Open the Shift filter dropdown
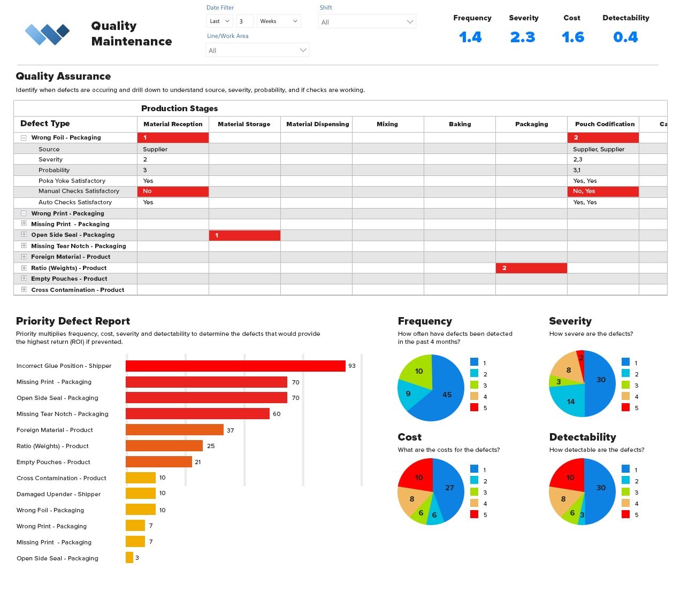The image size is (696, 616). pyautogui.click(x=367, y=22)
